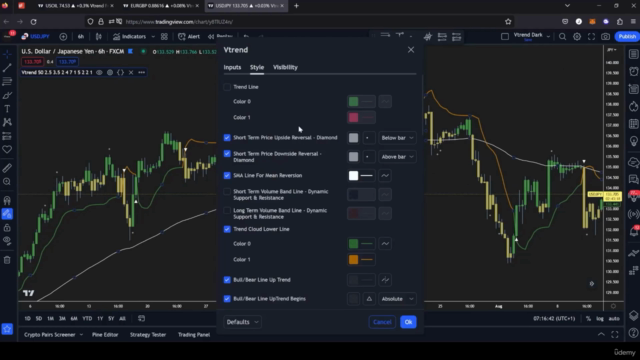640x360 pixels.
Task: Uncheck Short Term Price Upside Reversal
Action: click(x=227, y=138)
